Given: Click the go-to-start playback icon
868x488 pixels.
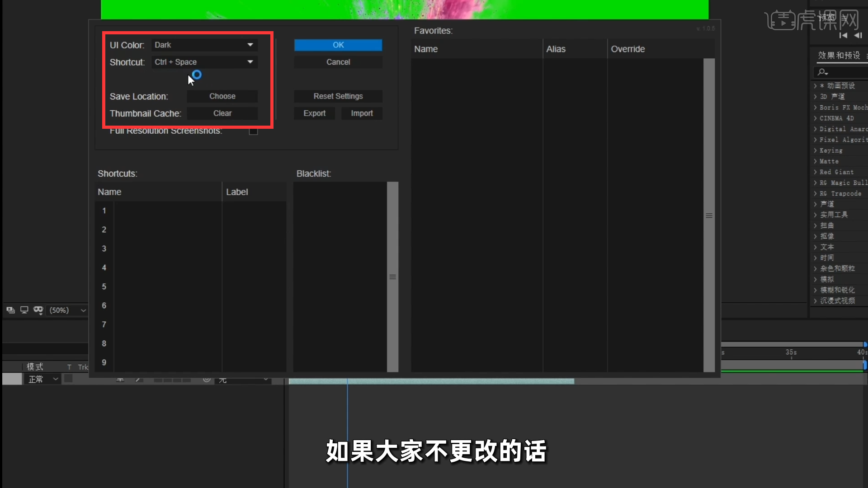Looking at the screenshot, I should 844,35.
